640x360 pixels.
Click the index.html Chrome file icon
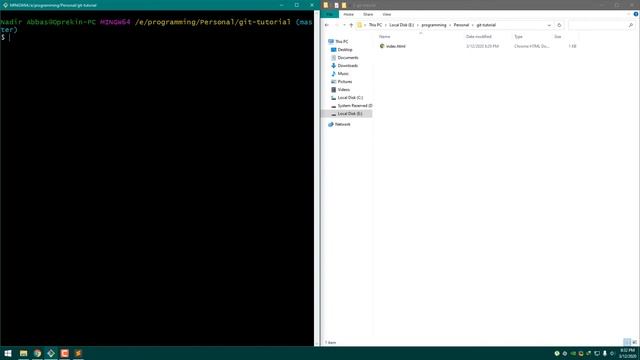pos(382,46)
